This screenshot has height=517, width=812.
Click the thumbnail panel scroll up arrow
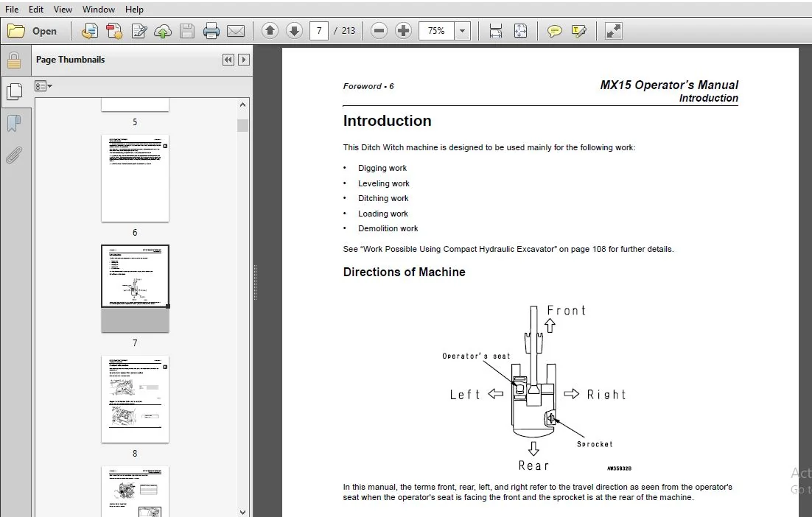(x=243, y=105)
